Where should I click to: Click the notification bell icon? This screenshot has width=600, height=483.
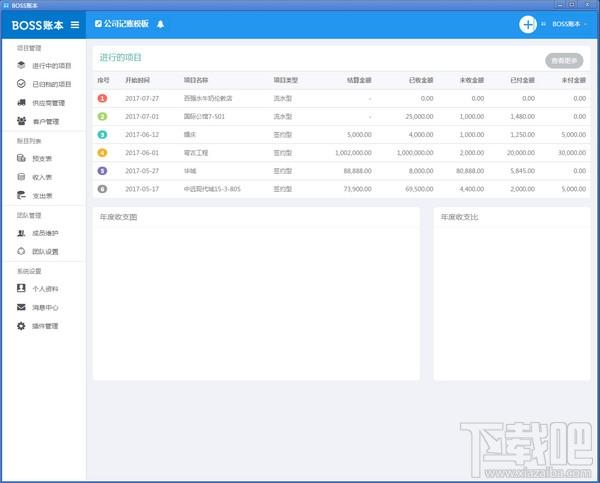161,23
